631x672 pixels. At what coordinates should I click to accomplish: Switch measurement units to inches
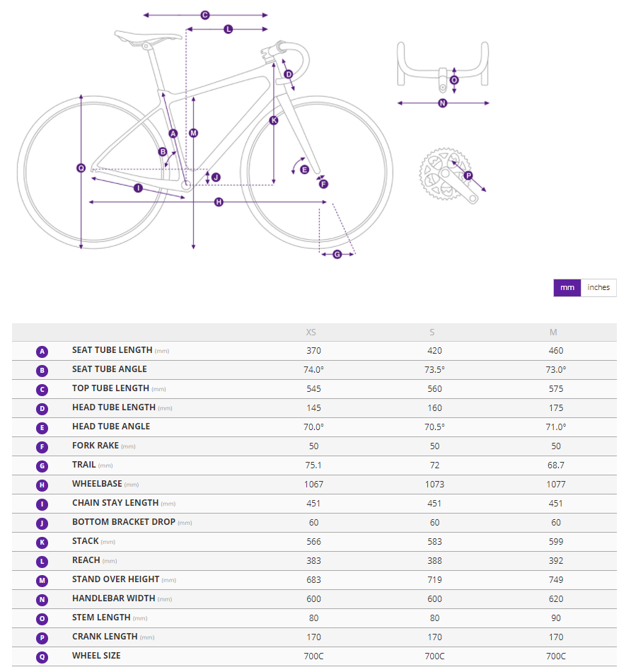pyautogui.click(x=598, y=288)
